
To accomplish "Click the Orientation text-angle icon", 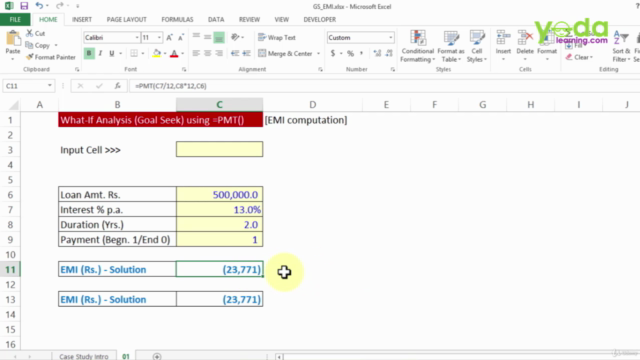I will point(235,37).
